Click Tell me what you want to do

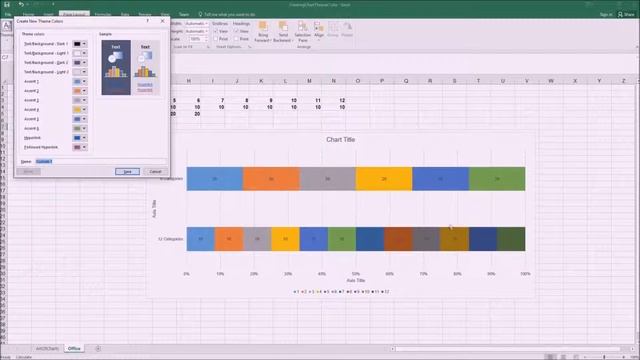coord(229,14)
